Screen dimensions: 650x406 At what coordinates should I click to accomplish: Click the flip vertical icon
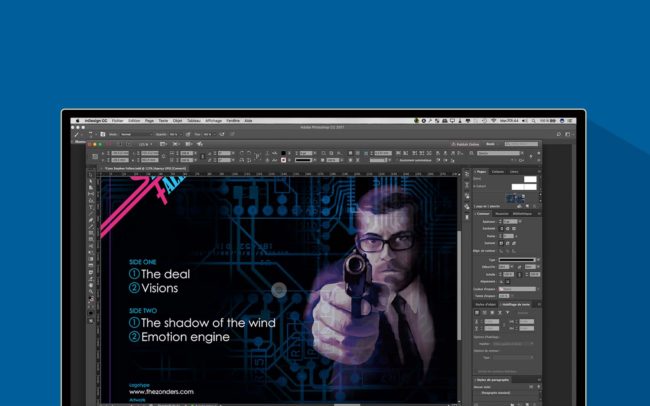pos(248,160)
